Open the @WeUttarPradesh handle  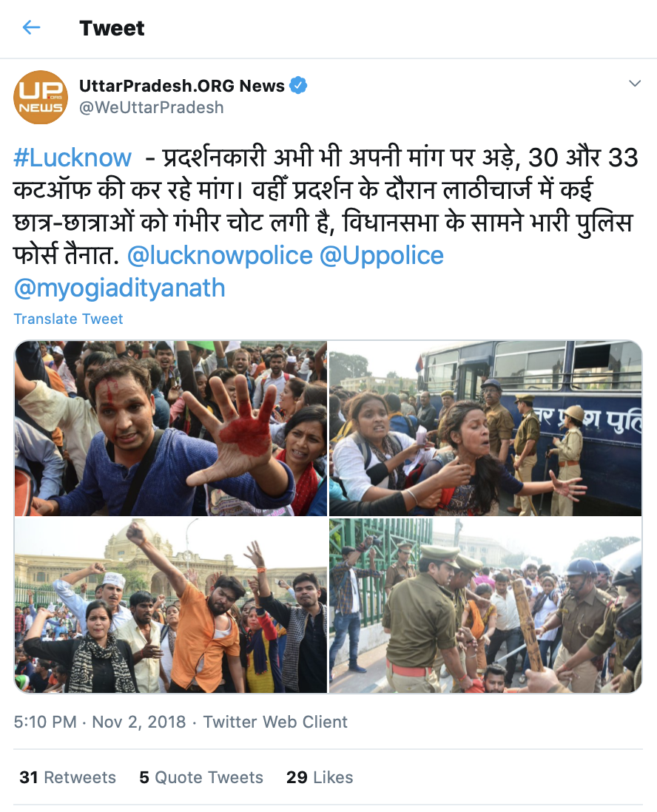(151, 108)
